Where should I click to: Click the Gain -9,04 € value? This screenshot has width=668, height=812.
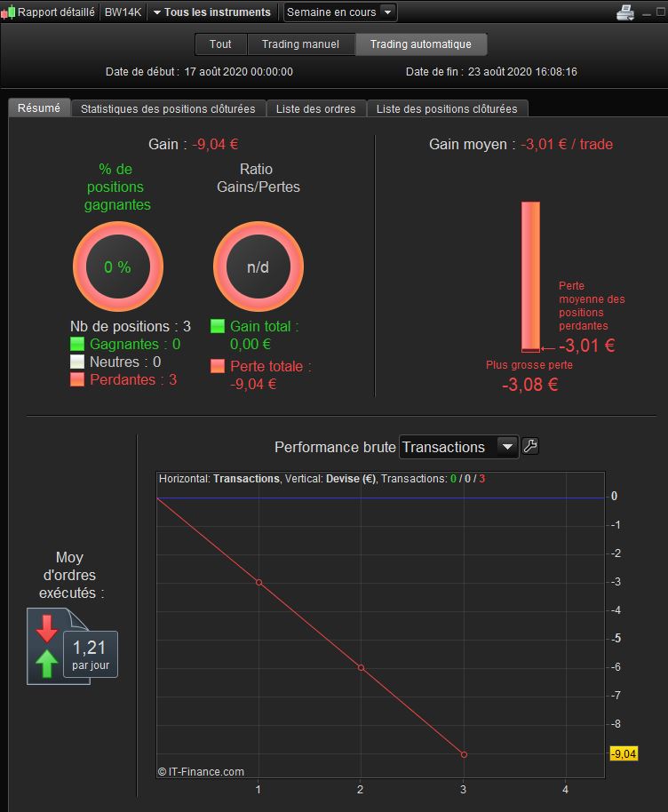pos(216,145)
